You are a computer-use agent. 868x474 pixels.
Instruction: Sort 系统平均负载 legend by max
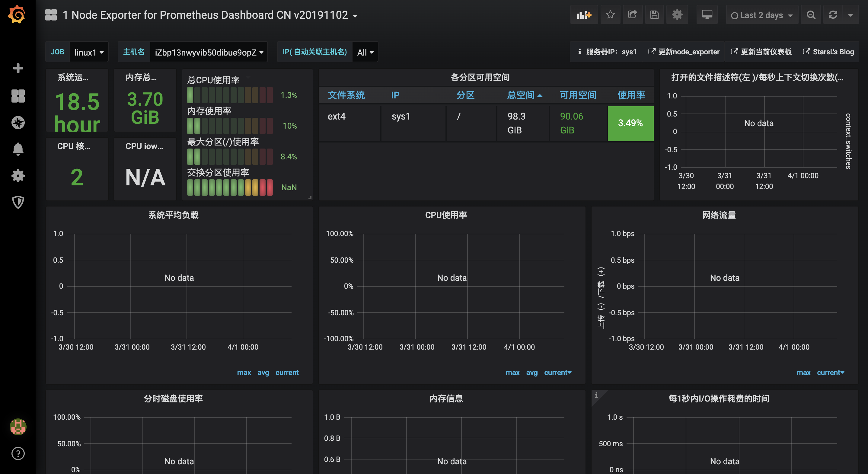(x=244, y=373)
